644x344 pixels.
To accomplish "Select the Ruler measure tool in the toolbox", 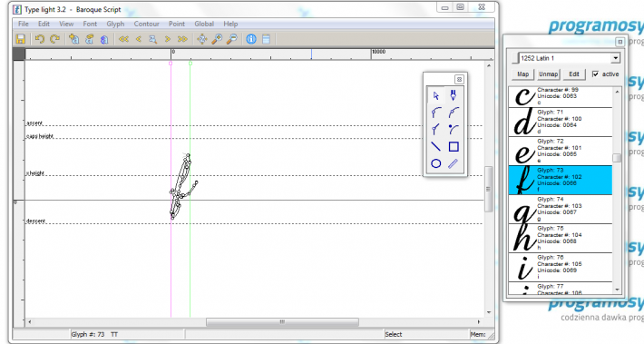I will coord(453,163).
